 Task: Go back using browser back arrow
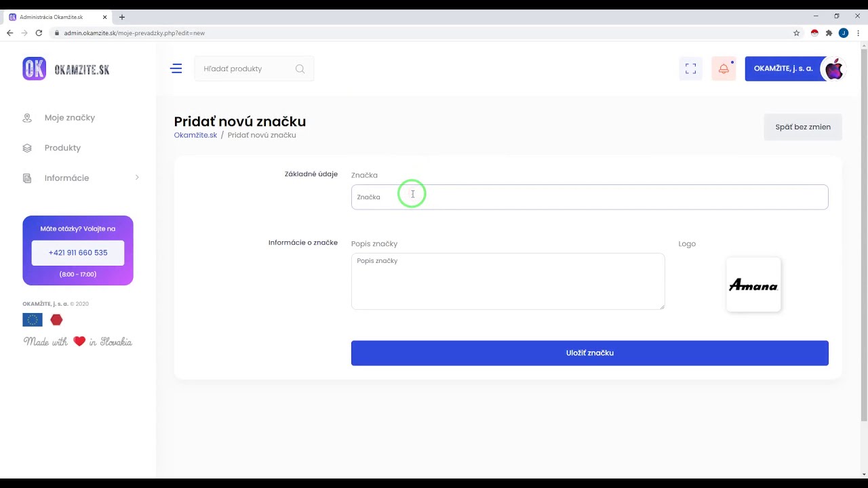(9, 33)
